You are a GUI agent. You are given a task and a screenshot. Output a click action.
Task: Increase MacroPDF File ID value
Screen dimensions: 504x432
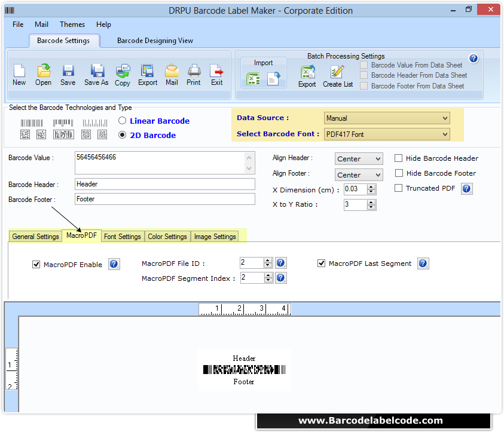point(268,261)
